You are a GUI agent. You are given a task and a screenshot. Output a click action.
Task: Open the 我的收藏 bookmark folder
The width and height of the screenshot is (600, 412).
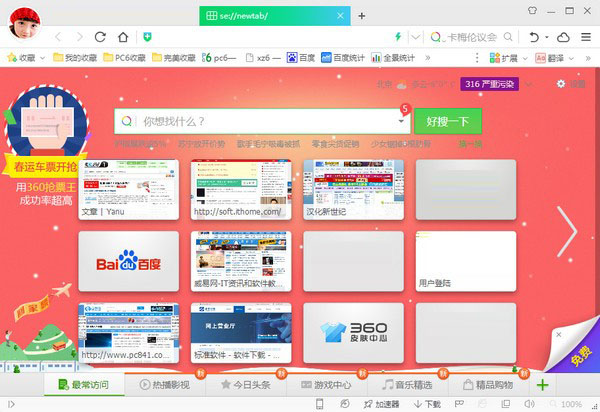click(x=75, y=58)
